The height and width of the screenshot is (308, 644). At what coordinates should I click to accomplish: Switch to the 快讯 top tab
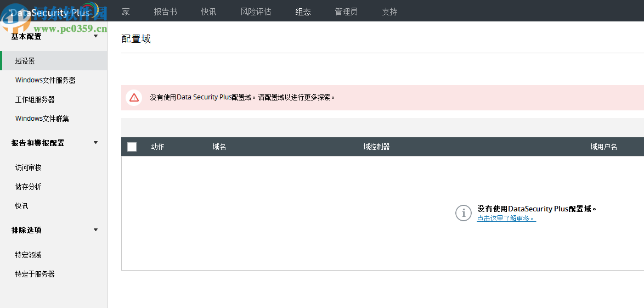pyautogui.click(x=208, y=12)
